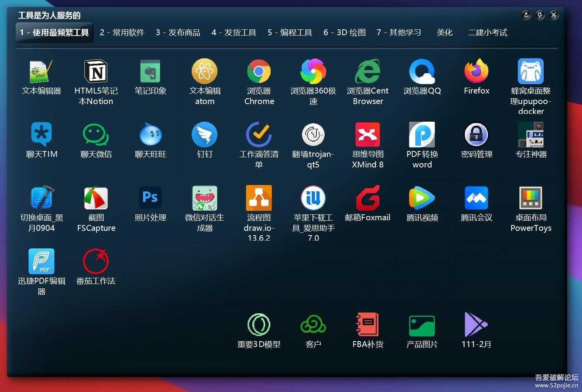The height and width of the screenshot is (392, 582).
Task: Open 钉钉 DingTalk shortcut
Action: (x=205, y=135)
